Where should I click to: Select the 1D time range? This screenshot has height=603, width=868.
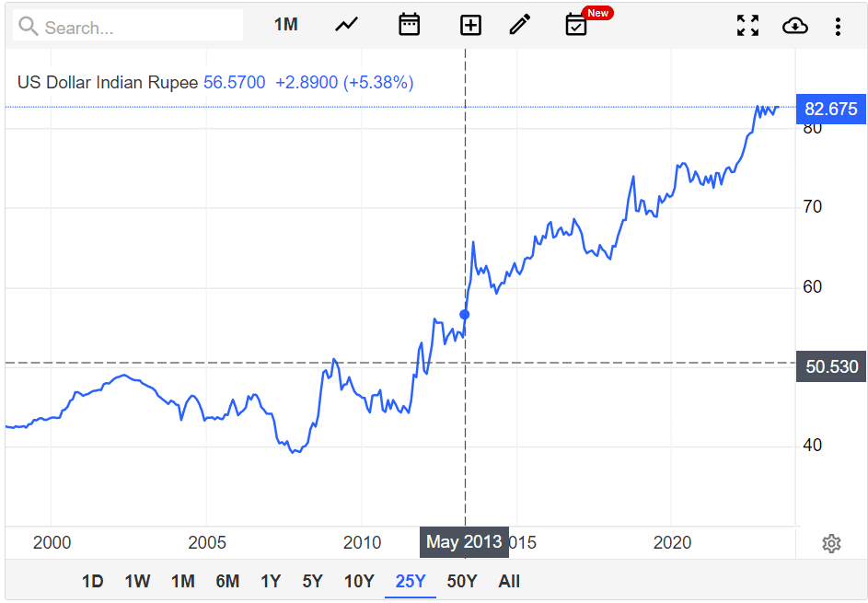[x=93, y=581]
